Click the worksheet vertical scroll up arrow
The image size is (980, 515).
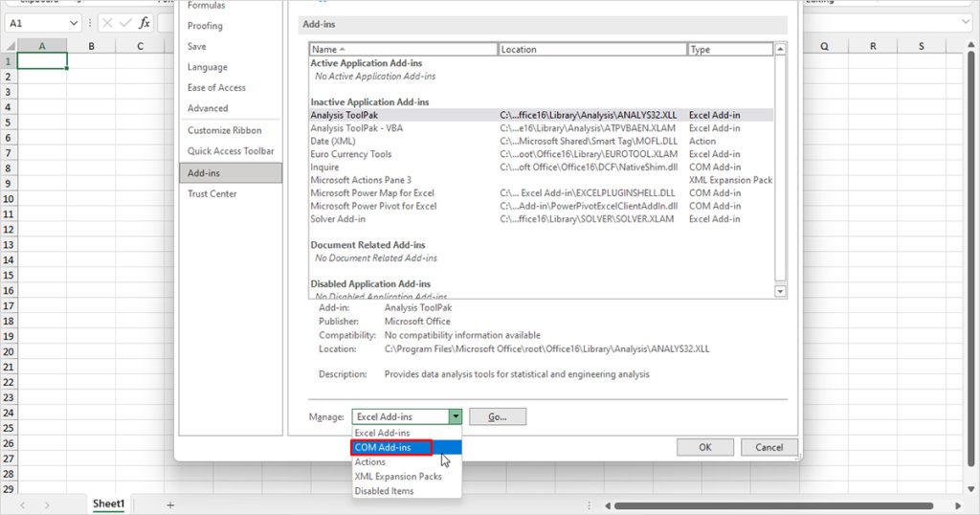(x=970, y=46)
